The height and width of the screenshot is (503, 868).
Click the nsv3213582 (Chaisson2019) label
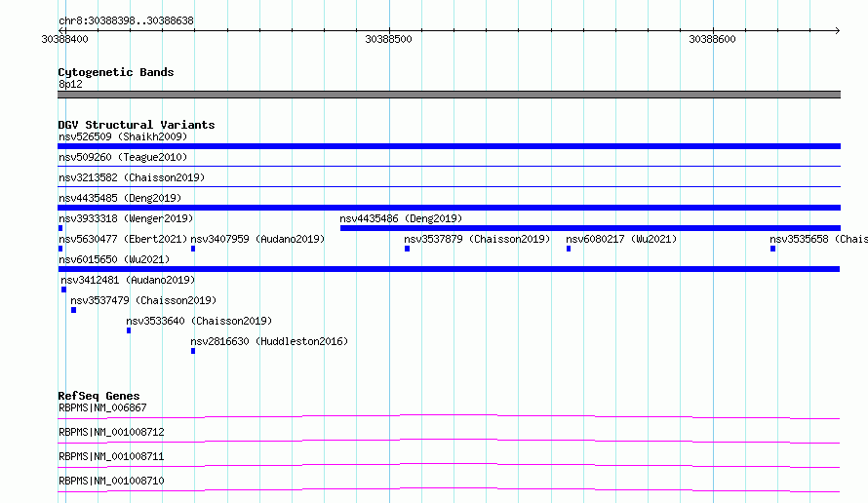click(132, 177)
